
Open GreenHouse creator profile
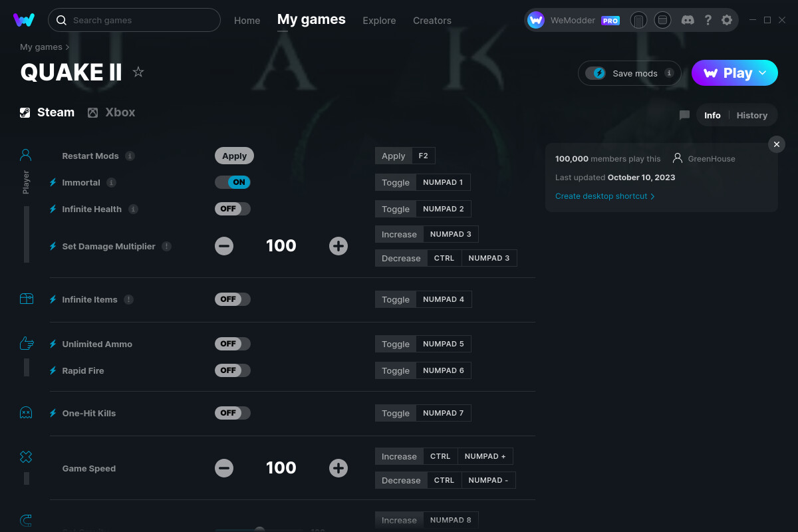click(x=704, y=158)
